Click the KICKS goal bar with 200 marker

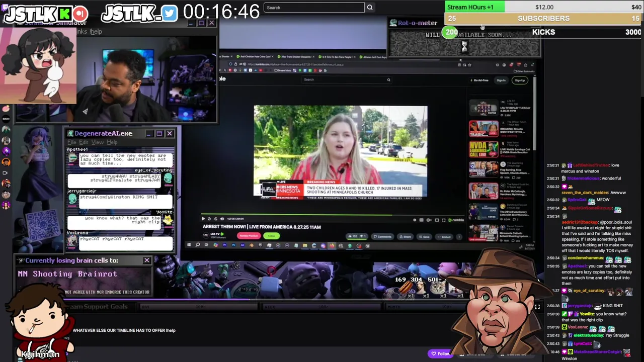pos(543,32)
